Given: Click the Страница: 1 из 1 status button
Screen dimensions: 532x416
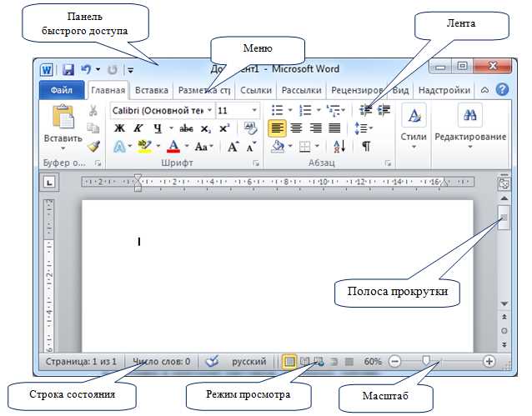Looking at the screenshot, I should coord(81,362).
